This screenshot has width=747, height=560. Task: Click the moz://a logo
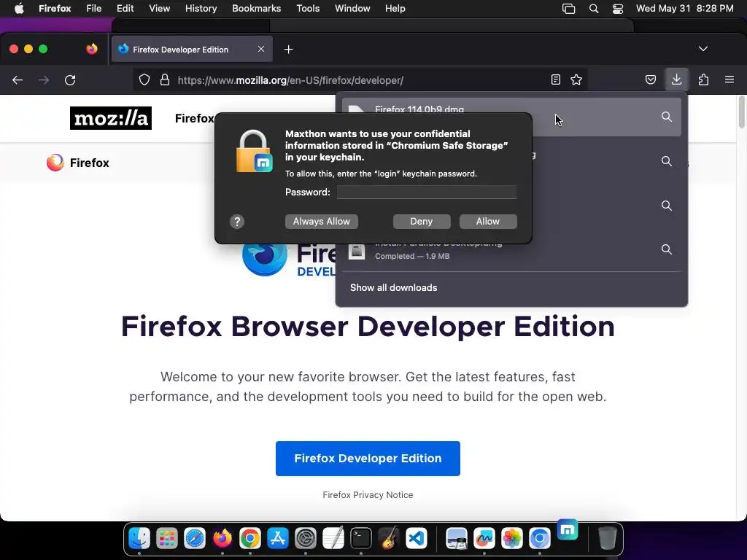111,118
